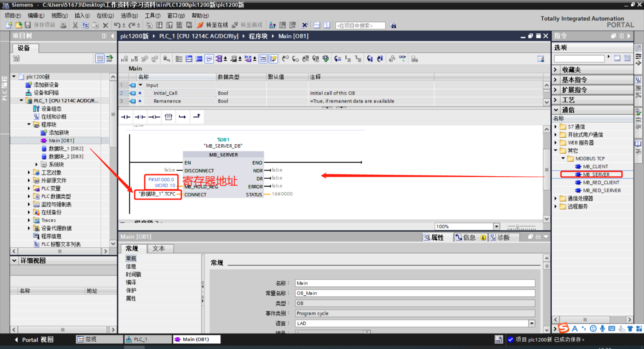The width and height of the screenshot is (644, 349).
Task: Insert empty box from favorites bar
Action: pos(168,117)
